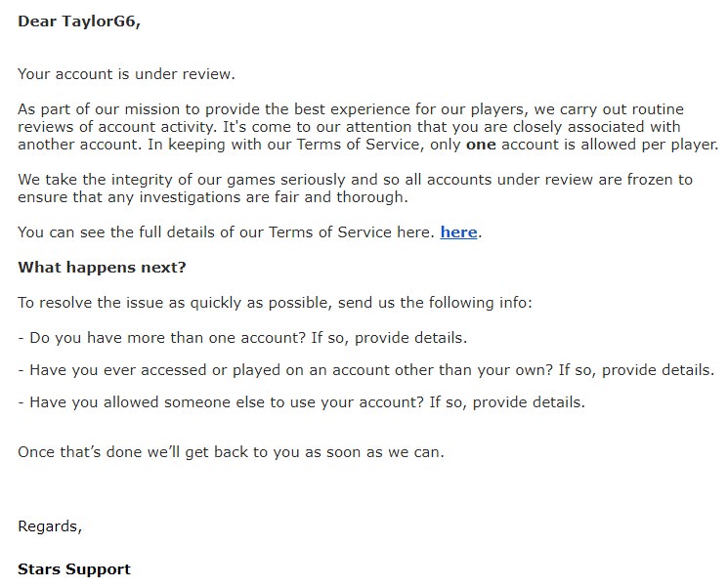
Task: Click "Once that's done we'll get back" sentence
Action: (x=231, y=451)
